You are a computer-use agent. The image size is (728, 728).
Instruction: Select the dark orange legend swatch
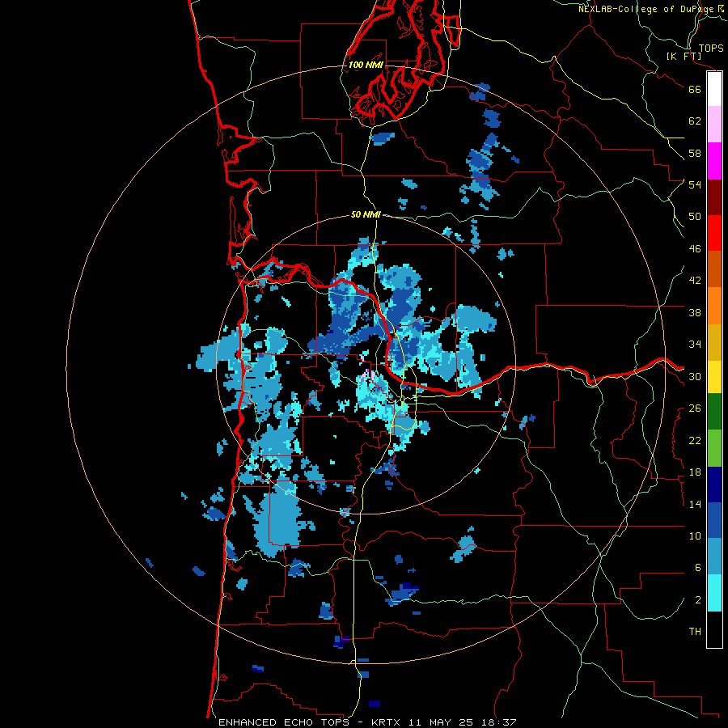tap(714, 269)
